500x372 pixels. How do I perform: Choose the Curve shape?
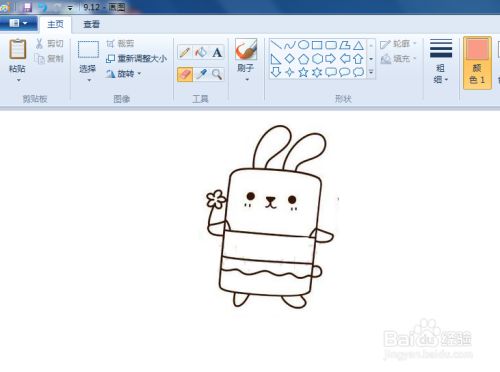point(289,45)
